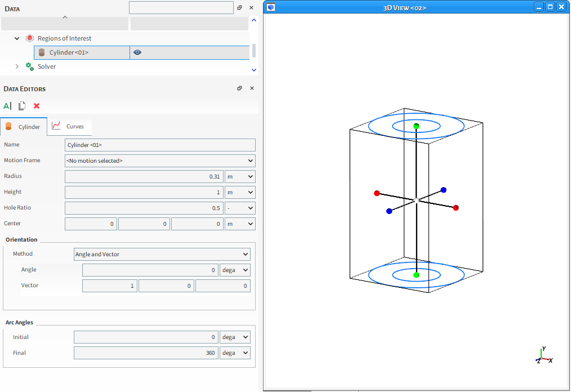
Task: Select the Solver tree item
Action: 47,66
